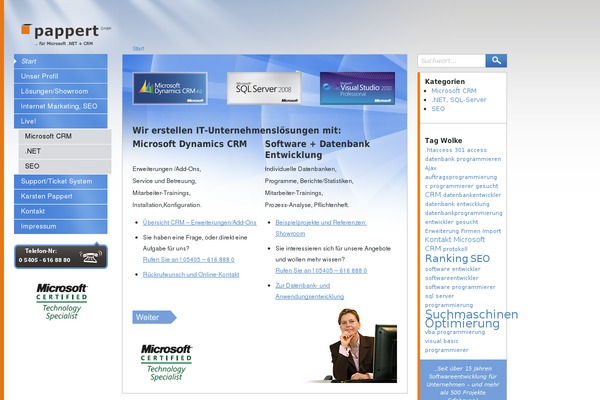Click the entwickler gesucht tag
Screen dimensions: 600x400
(x=452, y=222)
